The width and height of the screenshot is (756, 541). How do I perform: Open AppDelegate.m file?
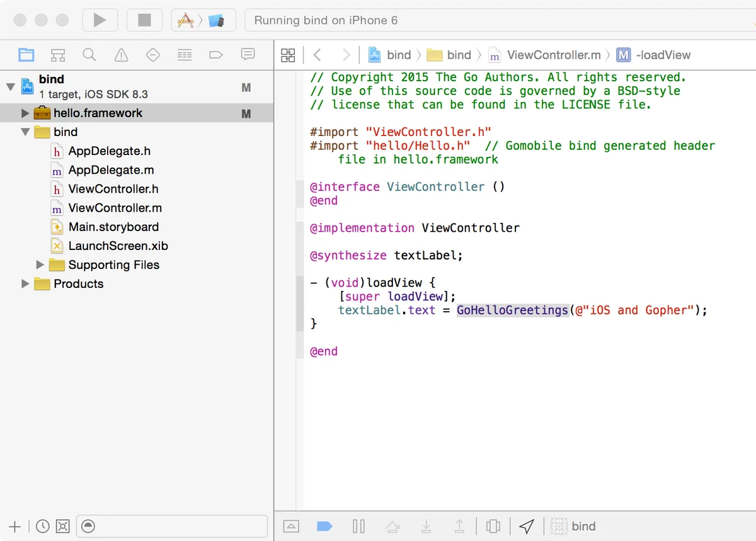111,170
